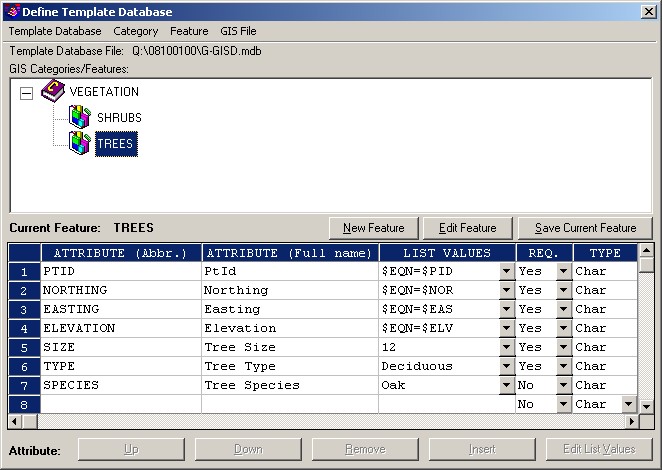The width and height of the screenshot is (662, 470).
Task: Click the $EQN=$ELV list value cell
Action: click(439, 328)
